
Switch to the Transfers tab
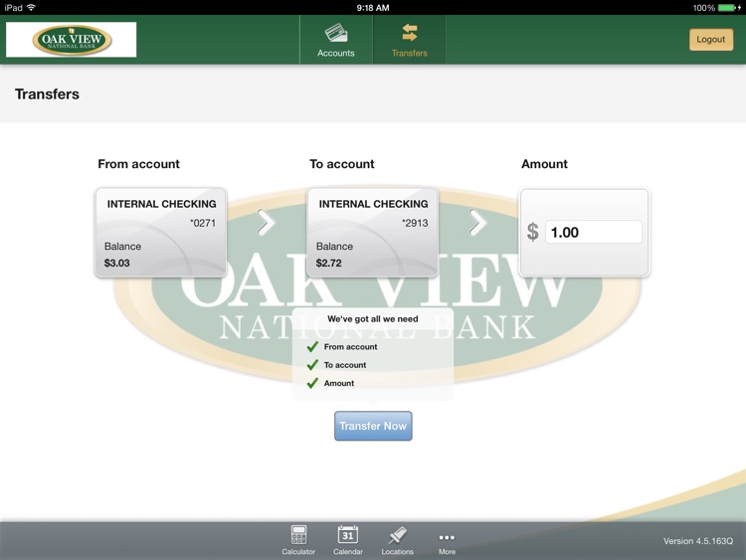(x=409, y=40)
